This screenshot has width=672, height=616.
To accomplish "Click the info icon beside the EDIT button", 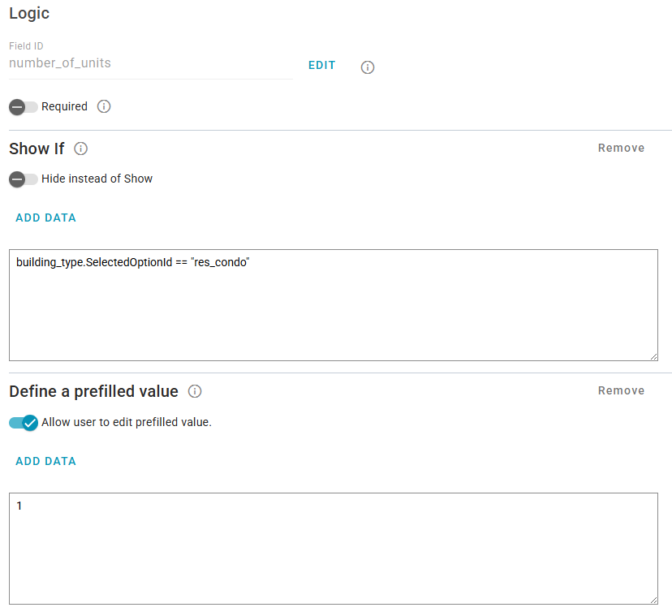I will 368,67.
